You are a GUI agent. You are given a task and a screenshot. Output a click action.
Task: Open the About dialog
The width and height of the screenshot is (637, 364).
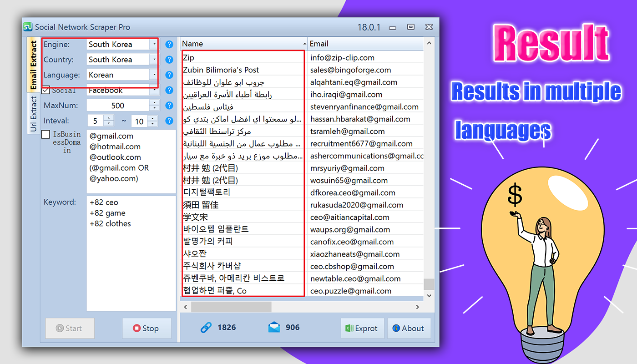click(409, 328)
